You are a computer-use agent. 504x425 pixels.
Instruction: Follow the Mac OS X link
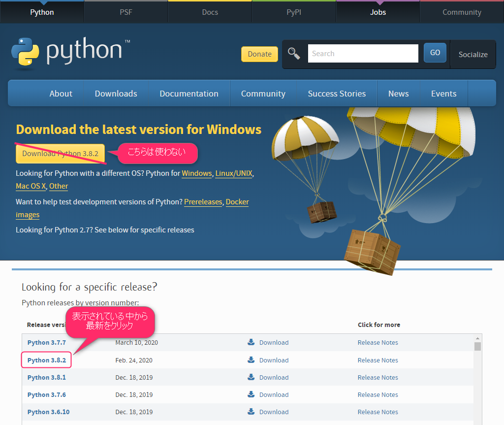tap(31, 186)
